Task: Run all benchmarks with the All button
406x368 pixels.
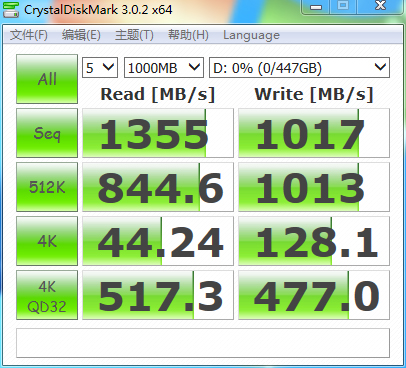Action: point(47,79)
